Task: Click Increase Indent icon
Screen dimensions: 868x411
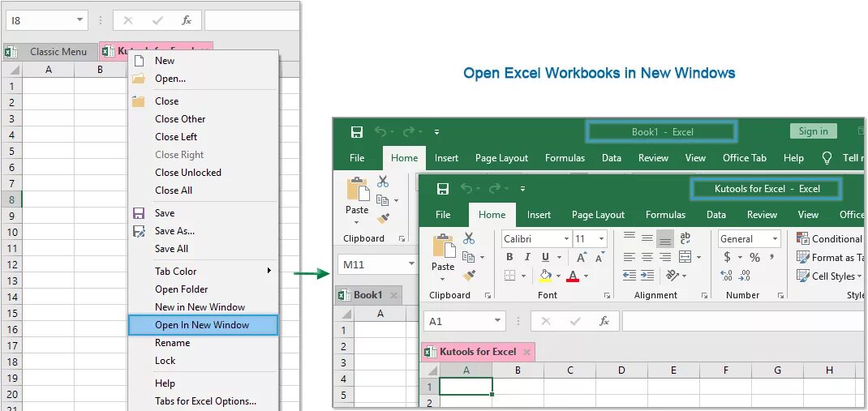Action: pos(647,275)
